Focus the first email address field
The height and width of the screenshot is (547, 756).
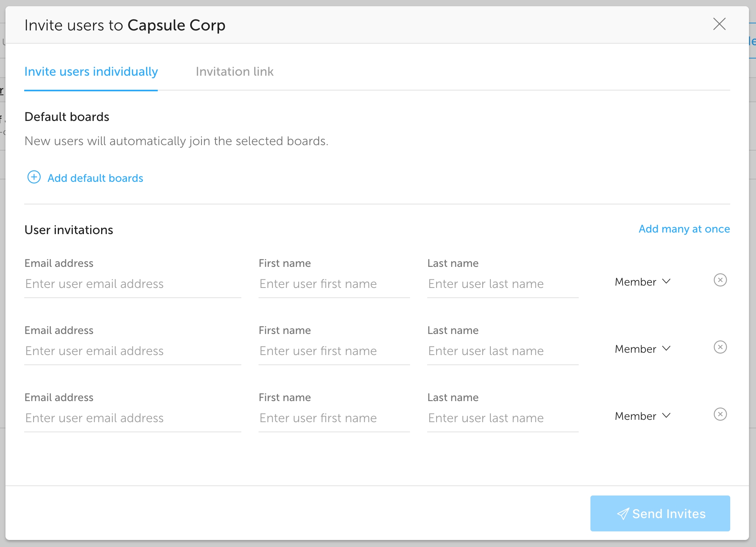coord(132,284)
